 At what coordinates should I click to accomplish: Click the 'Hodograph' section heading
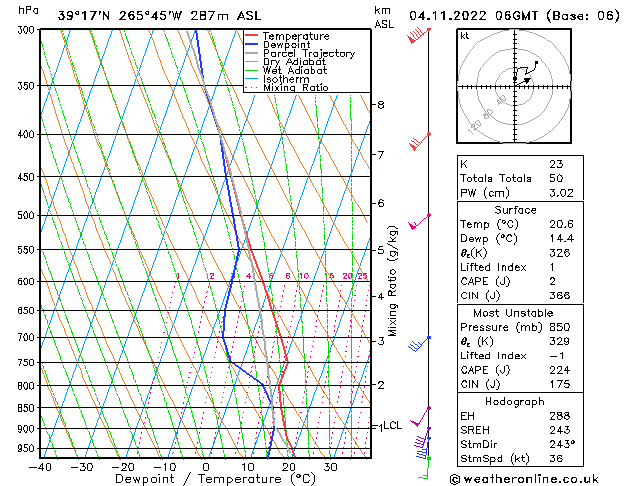pos(515,402)
